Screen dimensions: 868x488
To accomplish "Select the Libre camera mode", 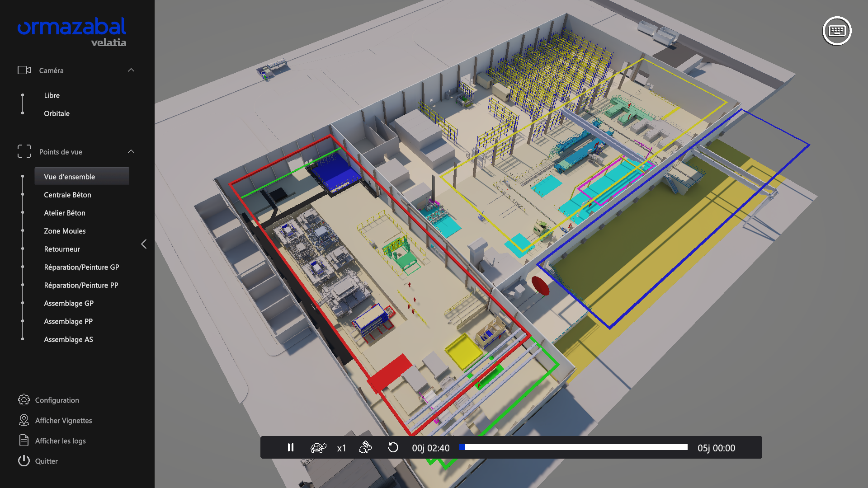I will coord(52,95).
